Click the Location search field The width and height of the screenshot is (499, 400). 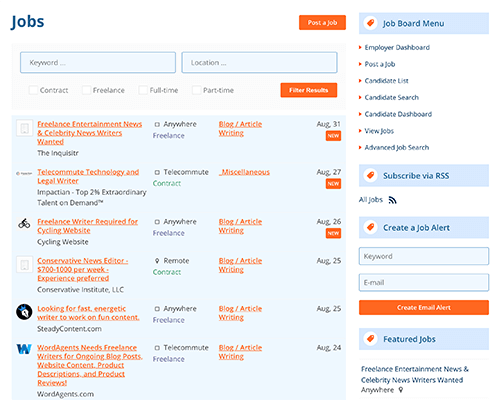(259, 62)
